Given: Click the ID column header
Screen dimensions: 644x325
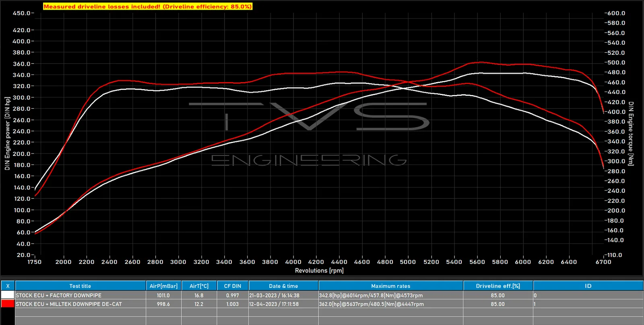Looking at the screenshot, I should click(588, 286).
